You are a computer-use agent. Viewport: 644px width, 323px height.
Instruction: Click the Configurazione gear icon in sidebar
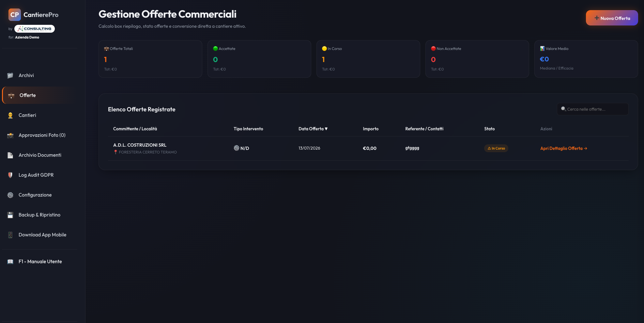pos(10,195)
